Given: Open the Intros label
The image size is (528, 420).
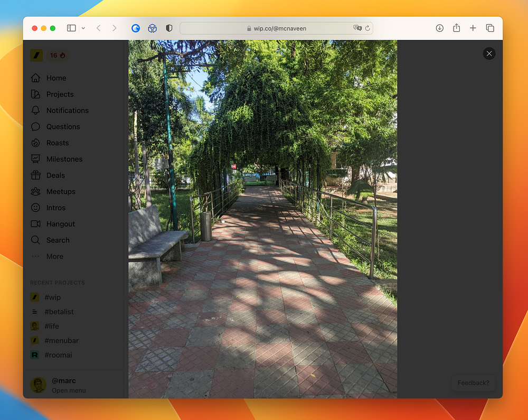Looking at the screenshot, I should point(56,208).
